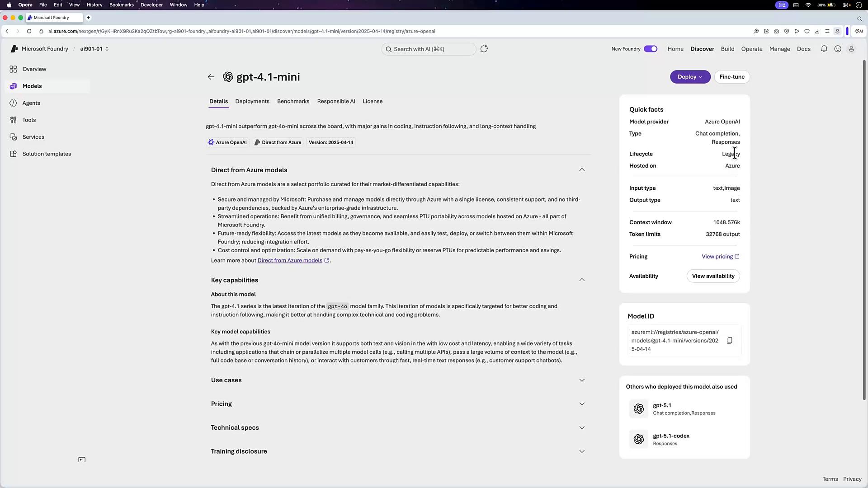This screenshot has width=868, height=488.
Task: Click the Search with AI field
Action: point(429,49)
